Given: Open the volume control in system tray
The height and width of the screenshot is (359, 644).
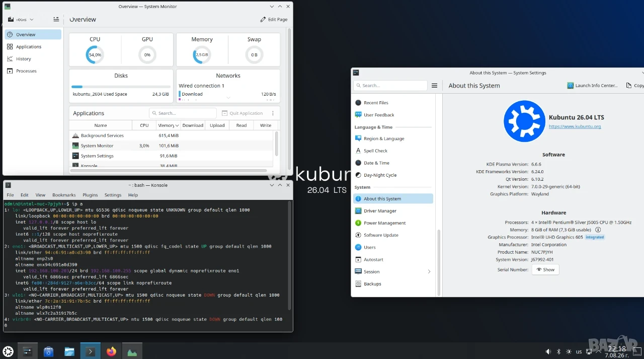Looking at the screenshot, I should coord(548,351).
